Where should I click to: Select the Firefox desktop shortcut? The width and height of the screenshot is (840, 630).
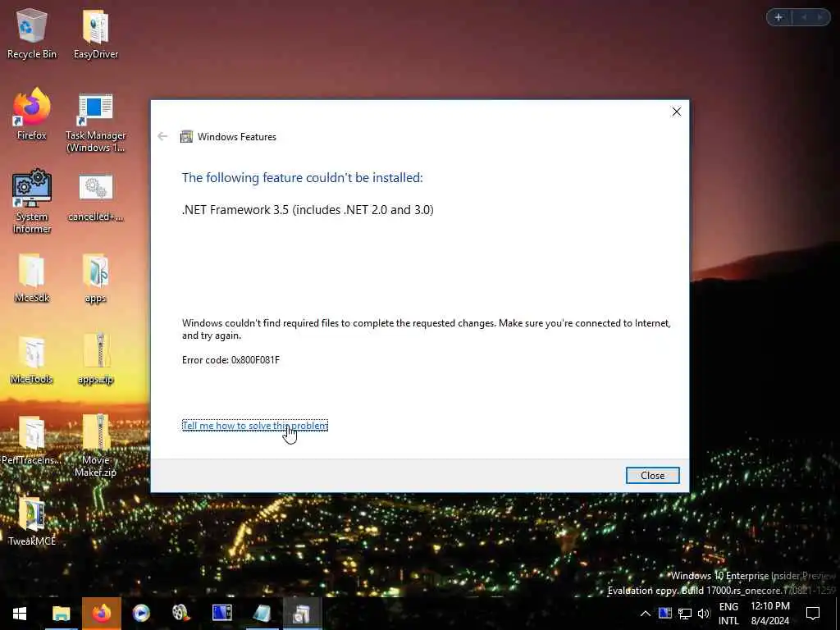point(32,114)
